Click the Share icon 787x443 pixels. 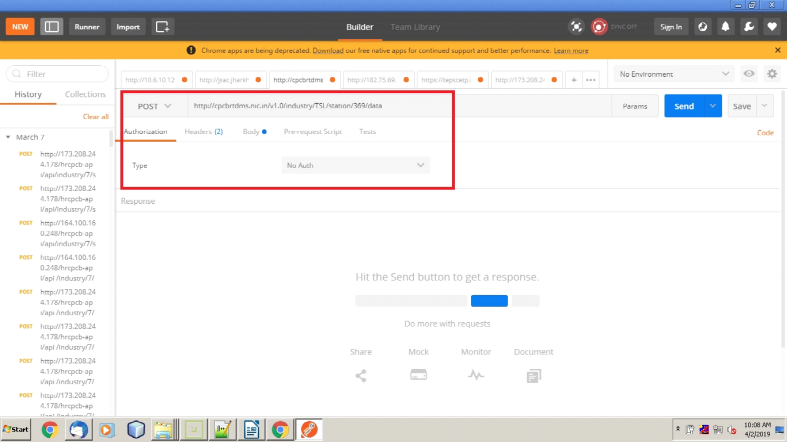[361, 375]
